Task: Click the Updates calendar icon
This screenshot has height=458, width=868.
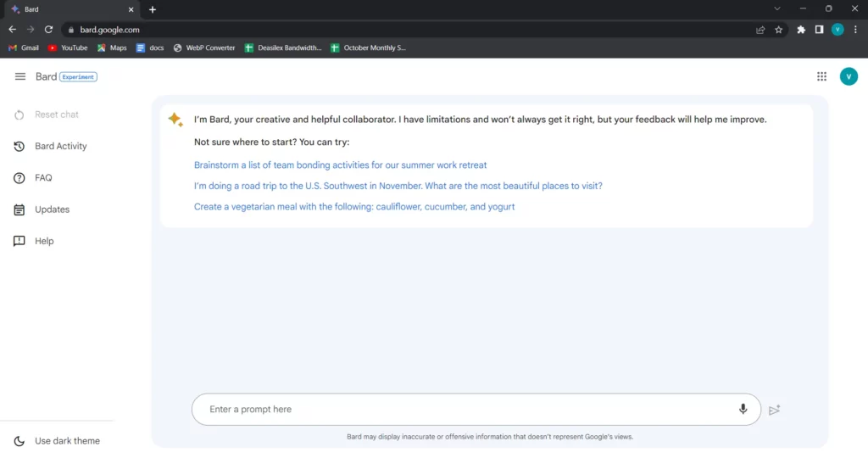Action: [19, 209]
